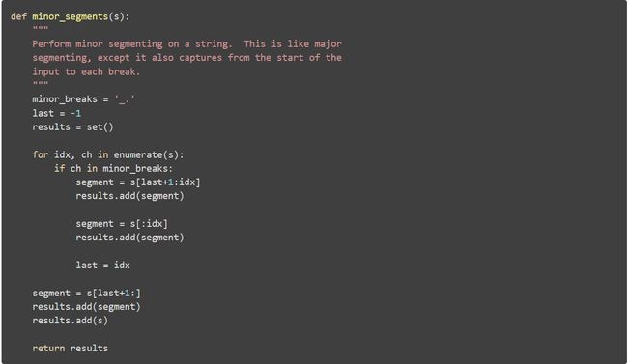Click the if ch in minor_breaks line

pyautogui.click(x=113, y=169)
